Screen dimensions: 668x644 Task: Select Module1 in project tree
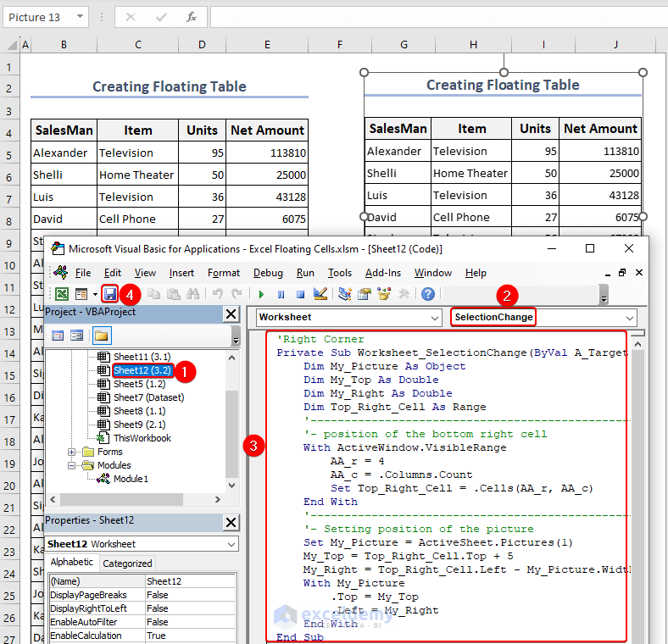(131, 479)
